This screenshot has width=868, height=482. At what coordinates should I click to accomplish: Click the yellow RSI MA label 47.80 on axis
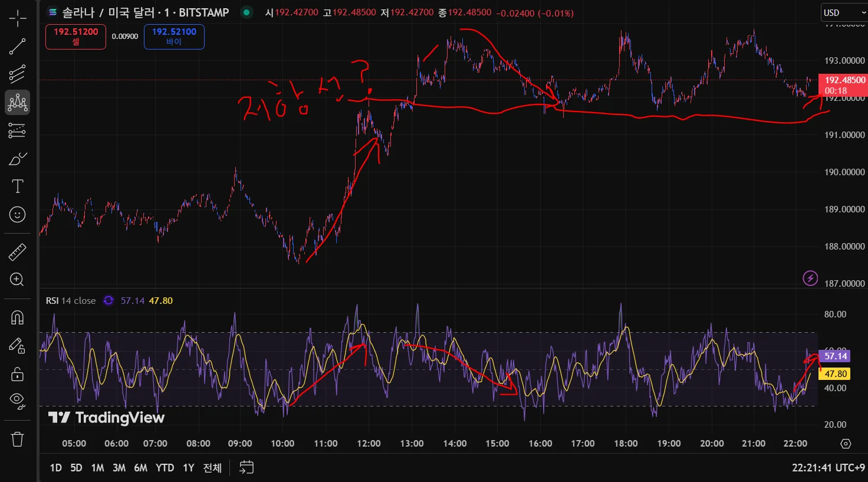pos(834,373)
